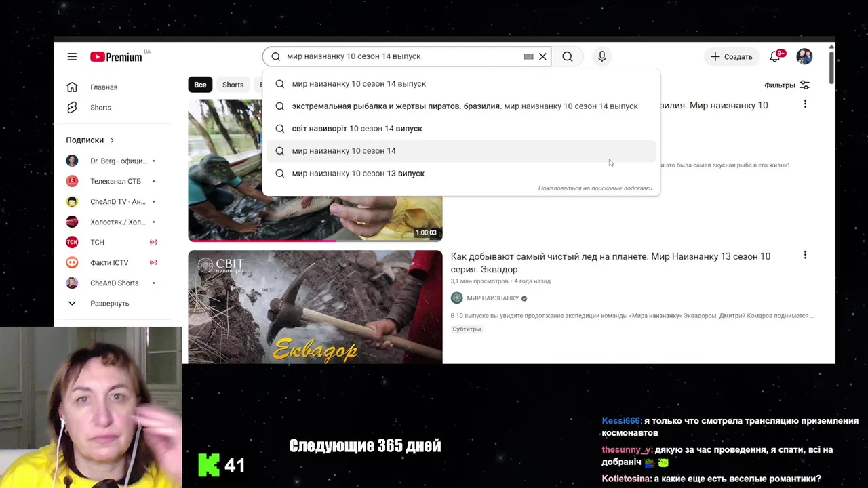Screen dimensions: 868x488
Task: Click the description 'В 10 выпуске вы увидите'
Action: click(633, 316)
